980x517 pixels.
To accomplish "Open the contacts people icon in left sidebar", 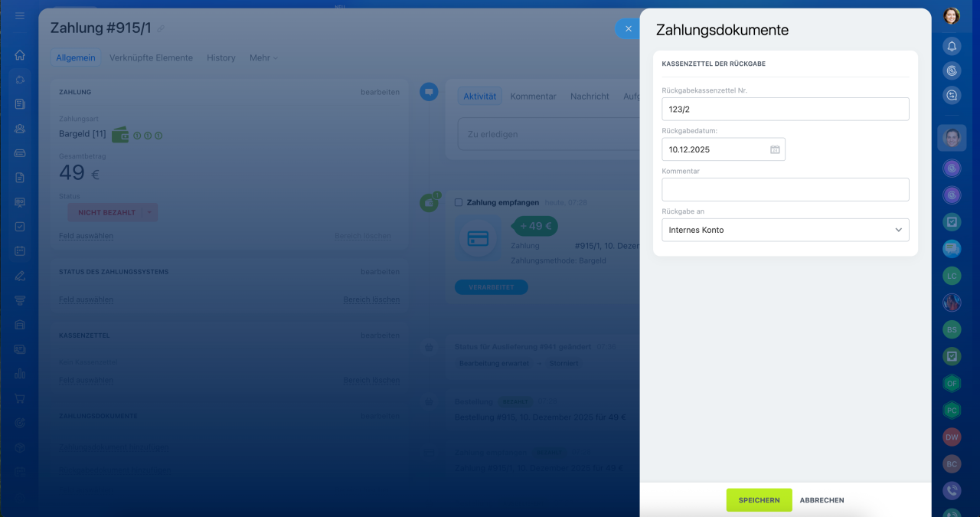I will [x=19, y=129].
